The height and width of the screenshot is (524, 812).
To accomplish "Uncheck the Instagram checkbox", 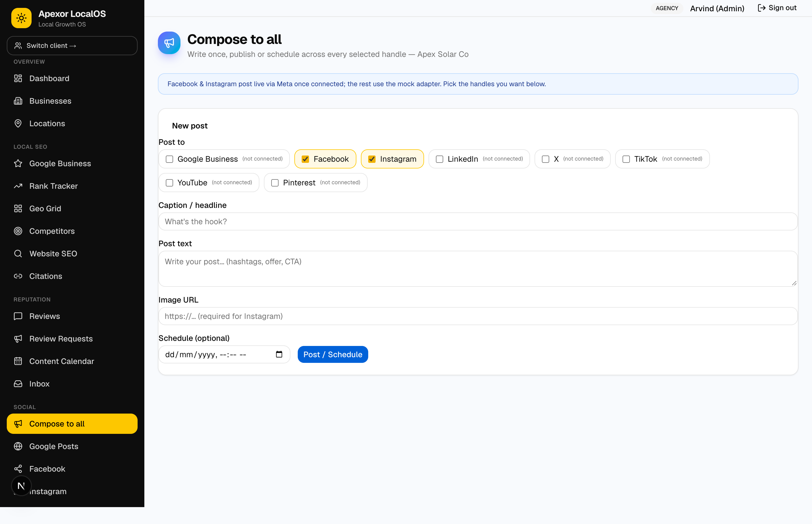I will 372,159.
